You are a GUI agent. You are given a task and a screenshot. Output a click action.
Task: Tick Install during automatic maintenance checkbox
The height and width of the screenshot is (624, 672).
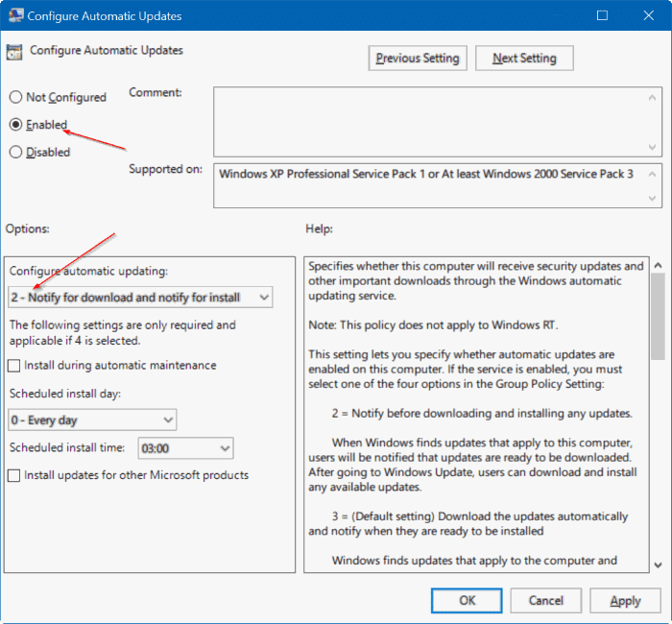(14, 366)
